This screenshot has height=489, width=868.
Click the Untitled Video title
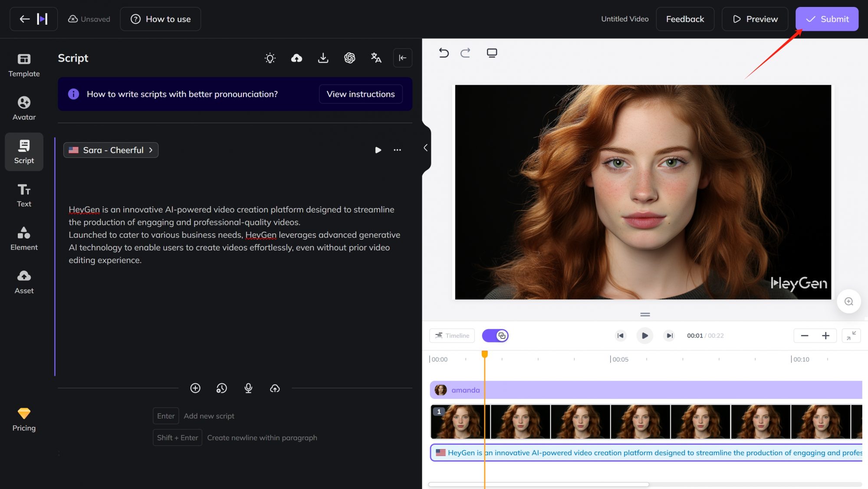tap(625, 19)
